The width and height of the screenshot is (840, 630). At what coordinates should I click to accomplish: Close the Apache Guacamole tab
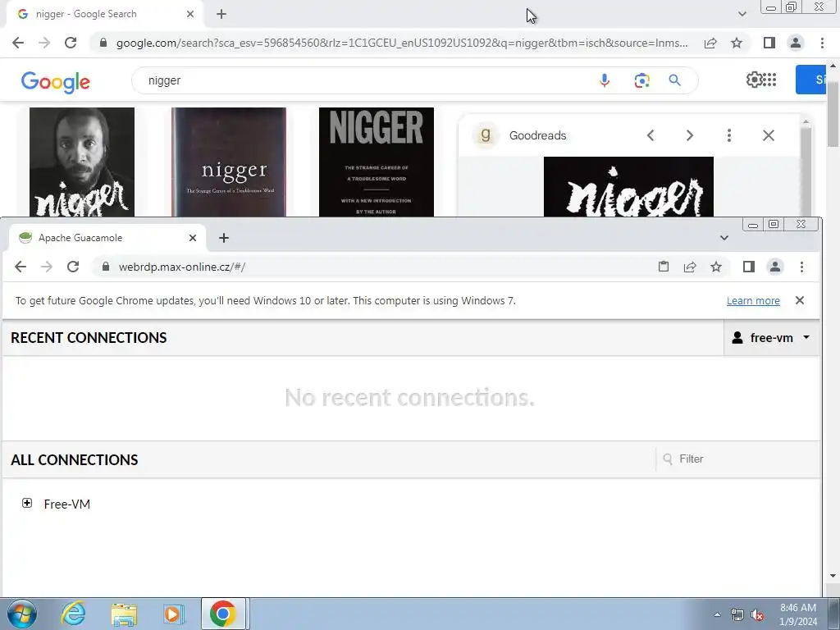pyautogui.click(x=193, y=238)
